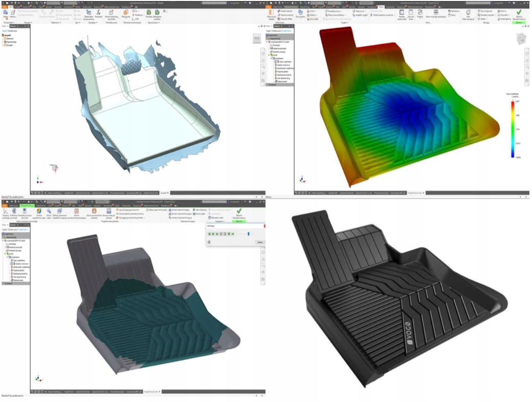This screenshot has width=532, height=402.
Task: Click the green Powłoka shrinkwrap icon
Action: coord(148,12)
